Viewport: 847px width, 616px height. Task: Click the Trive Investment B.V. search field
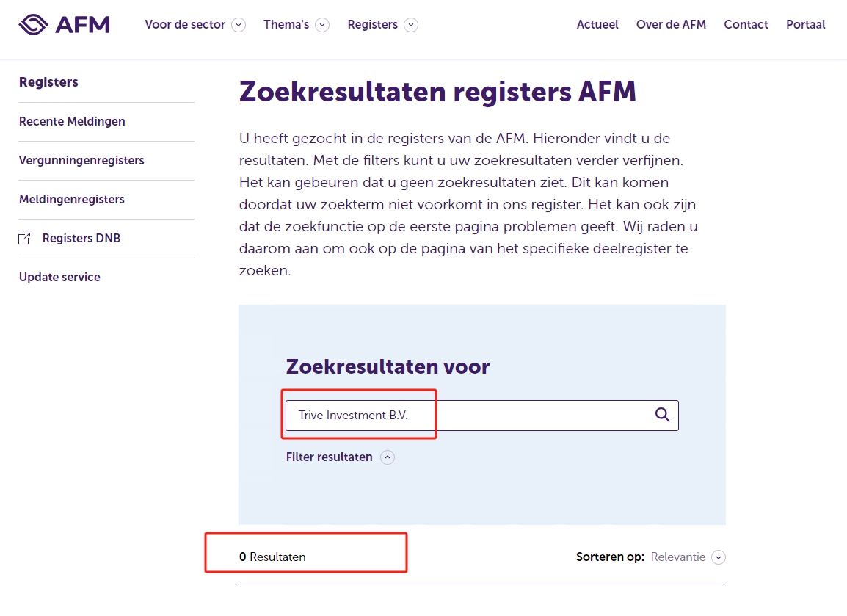pyautogui.click(x=481, y=416)
